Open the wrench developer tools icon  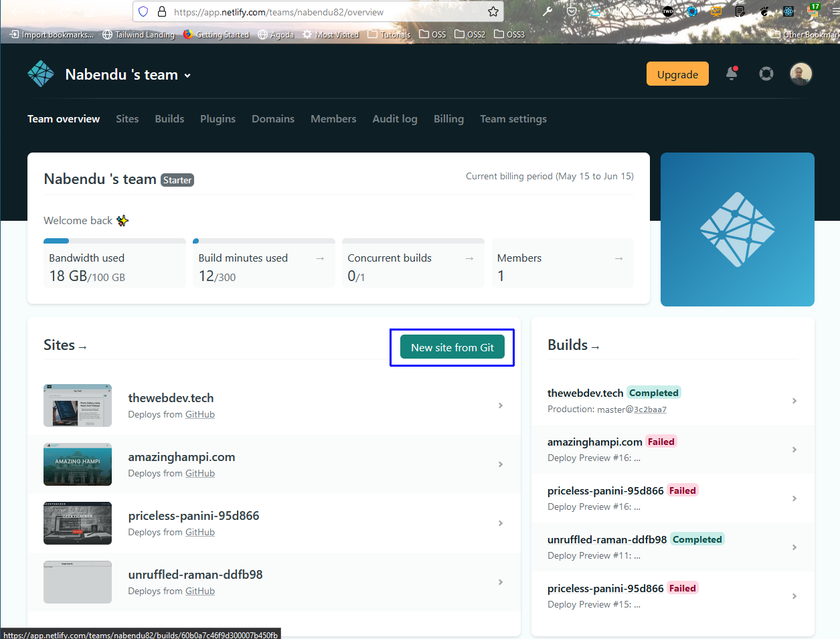tap(548, 11)
